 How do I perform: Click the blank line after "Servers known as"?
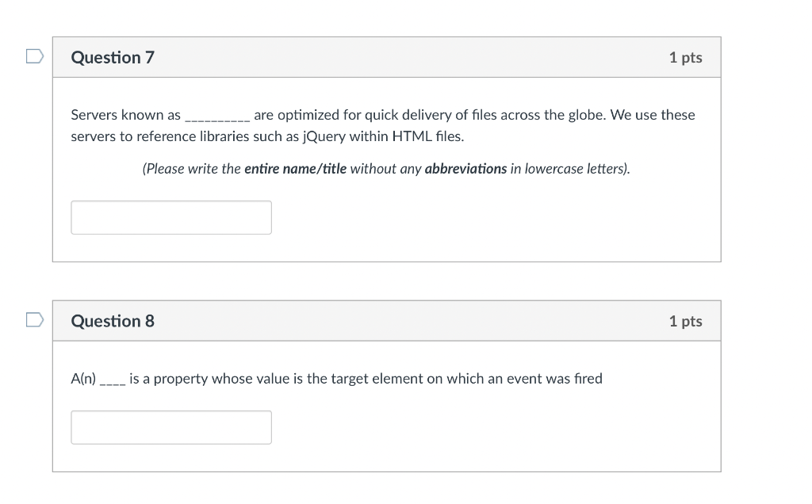[217, 119]
